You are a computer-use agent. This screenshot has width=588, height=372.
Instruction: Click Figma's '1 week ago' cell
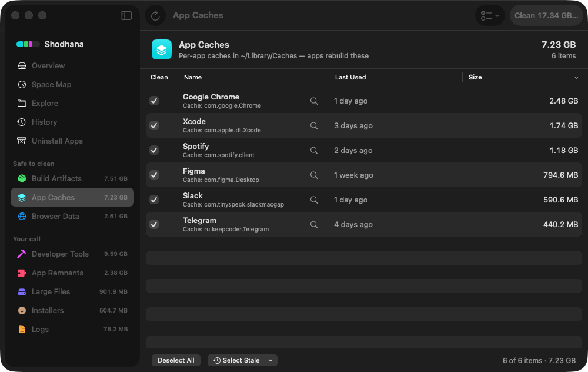pos(353,175)
